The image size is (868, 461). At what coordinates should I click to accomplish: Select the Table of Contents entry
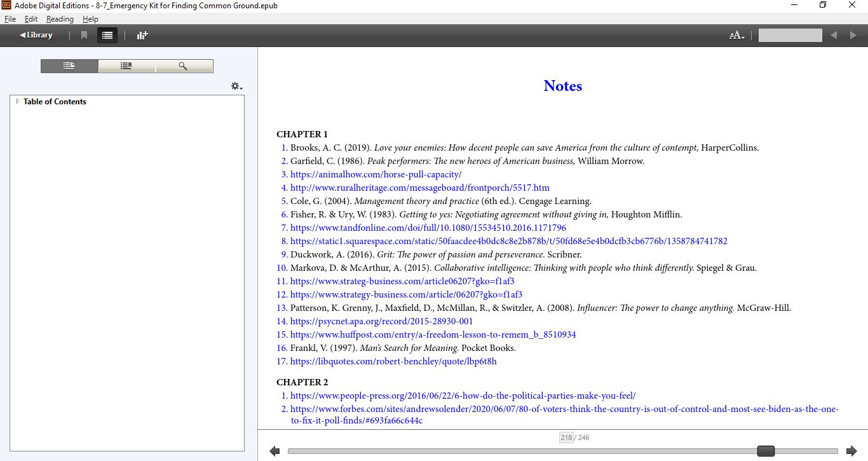pyautogui.click(x=55, y=102)
